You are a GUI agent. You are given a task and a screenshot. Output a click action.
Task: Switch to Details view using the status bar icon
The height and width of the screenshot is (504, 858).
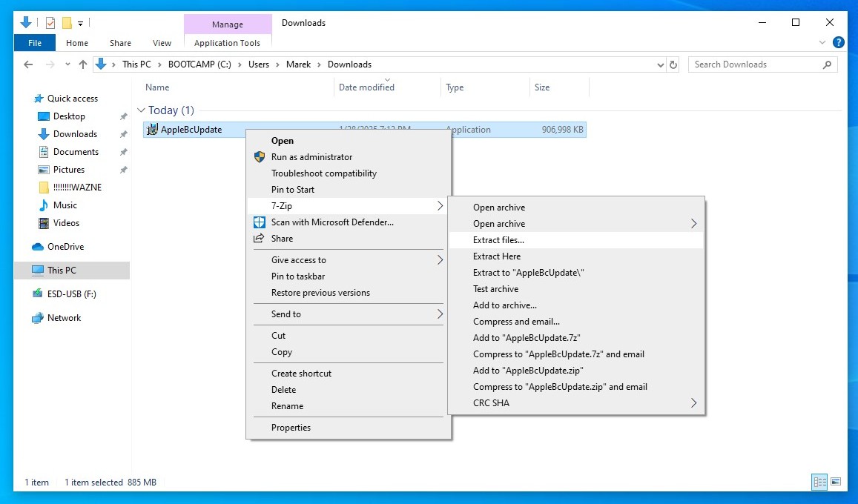point(819,482)
